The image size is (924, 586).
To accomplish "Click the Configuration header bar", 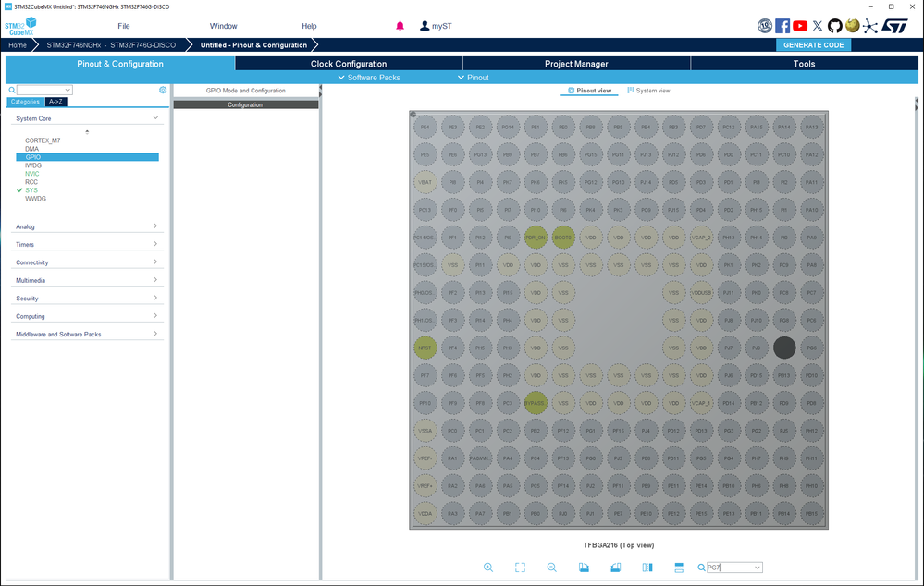I will pos(246,104).
